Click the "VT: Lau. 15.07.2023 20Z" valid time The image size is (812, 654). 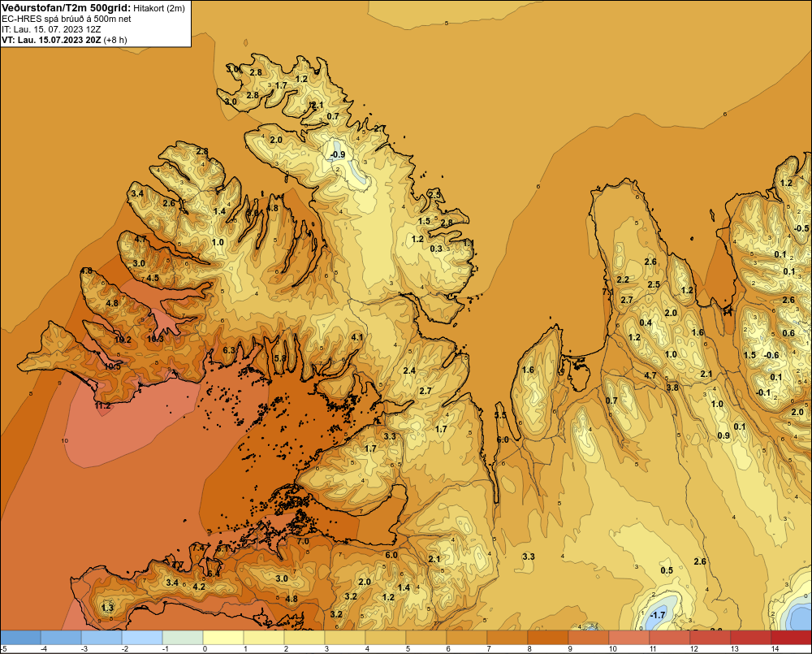point(52,40)
